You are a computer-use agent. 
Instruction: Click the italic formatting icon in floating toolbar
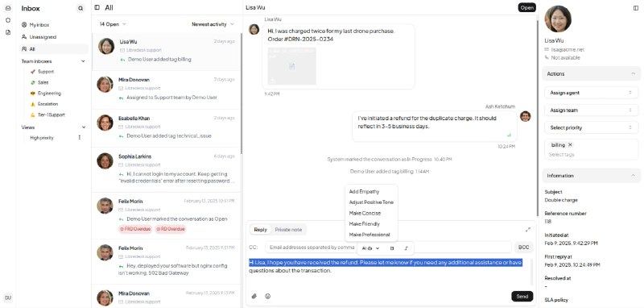(x=406, y=248)
